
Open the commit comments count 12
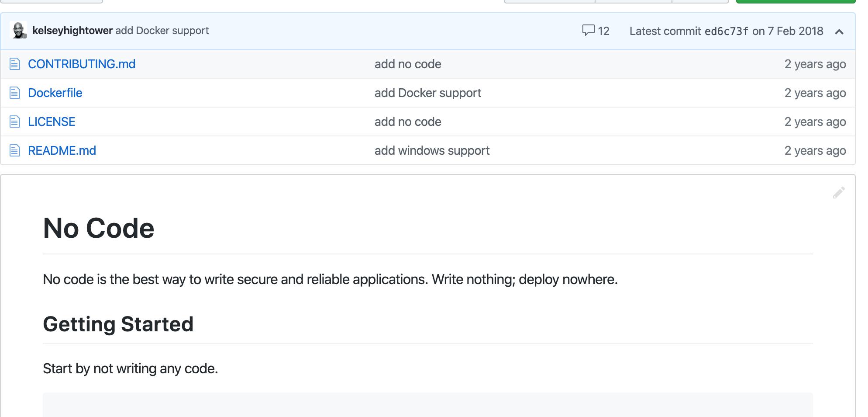click(603, 31)
